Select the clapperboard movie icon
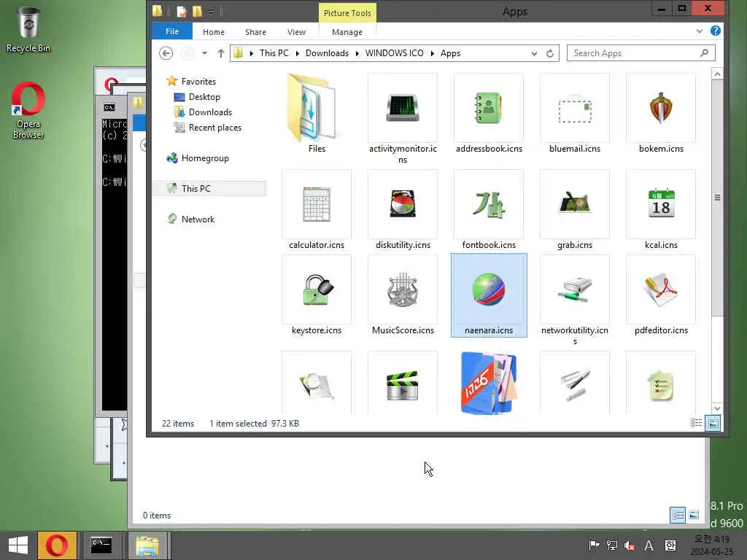The height and width of the screenshot is (560, 747). point(403,385)
